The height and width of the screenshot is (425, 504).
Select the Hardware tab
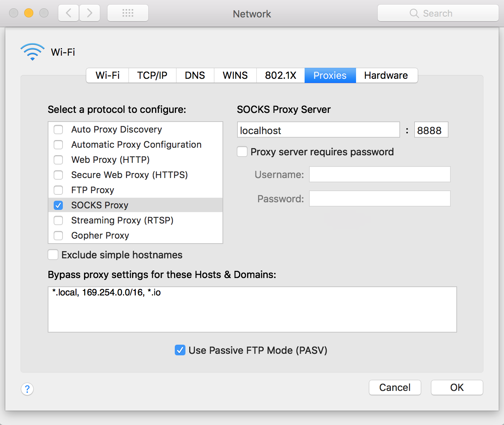(386, 75)
